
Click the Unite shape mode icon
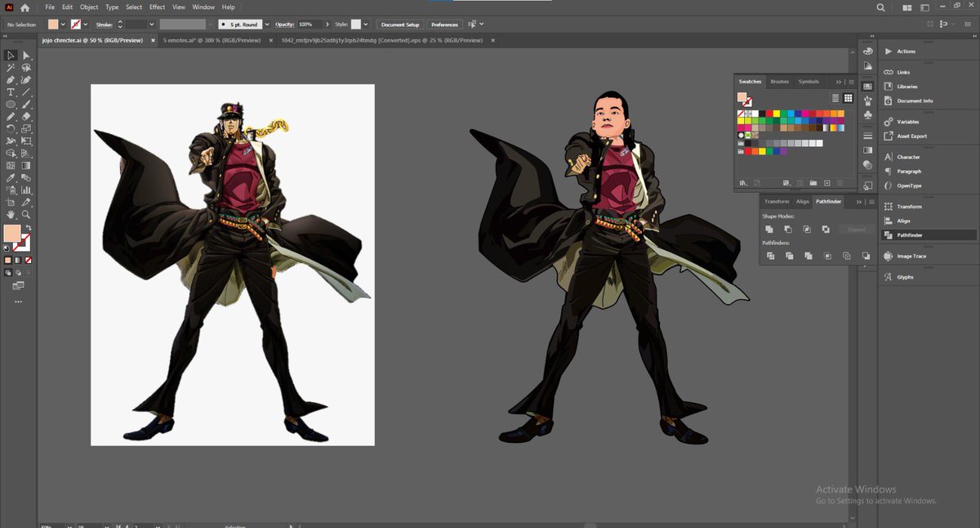point(769,230)
